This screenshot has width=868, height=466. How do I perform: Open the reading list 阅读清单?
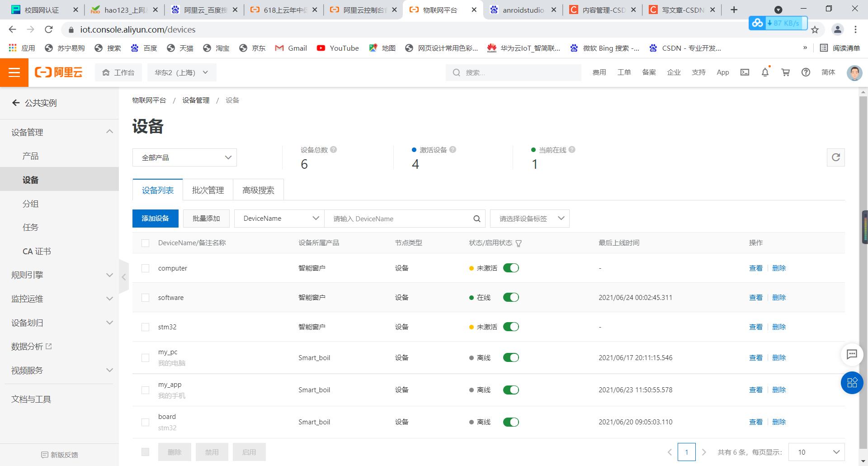click(840, 48)
